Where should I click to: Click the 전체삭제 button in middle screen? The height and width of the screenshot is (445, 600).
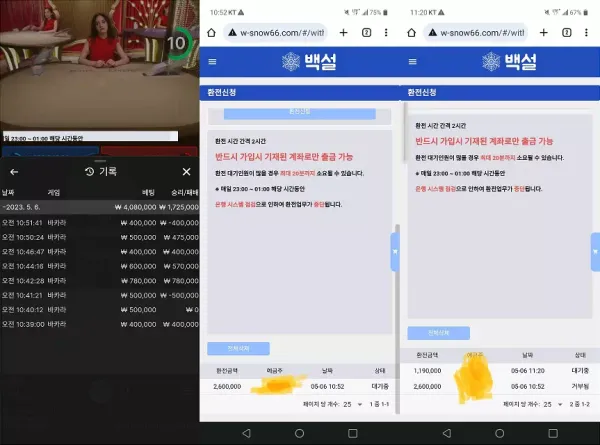(x=238, y=349)
